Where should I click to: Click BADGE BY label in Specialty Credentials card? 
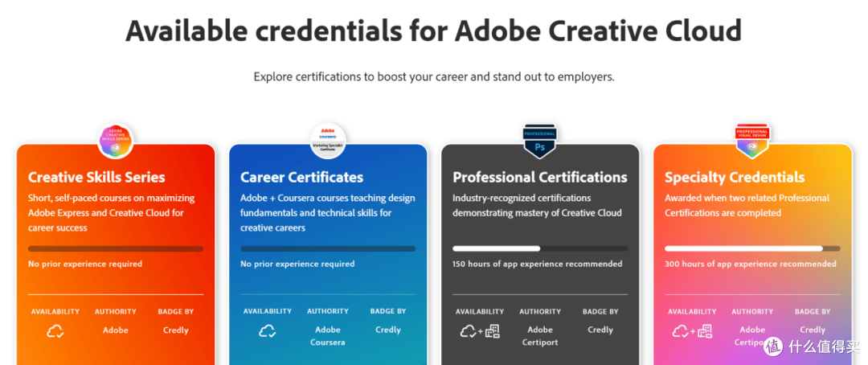click(x=813, y=312)
